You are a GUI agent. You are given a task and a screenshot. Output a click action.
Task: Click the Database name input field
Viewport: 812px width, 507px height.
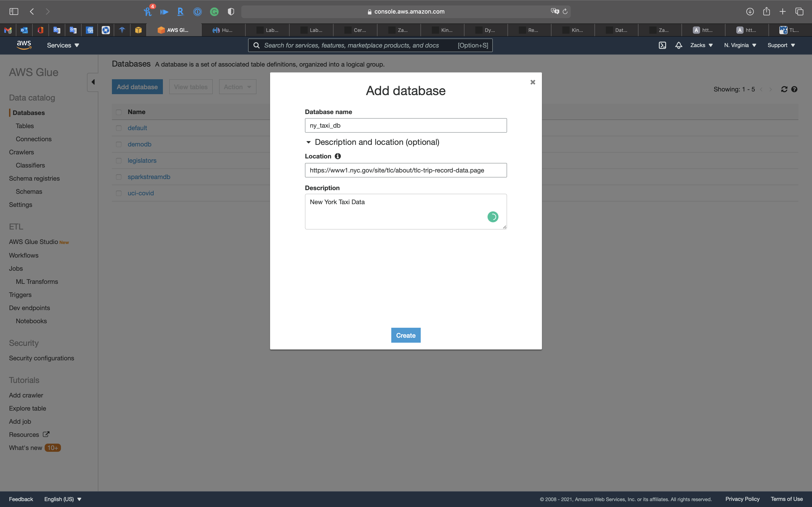coord(405,125)
